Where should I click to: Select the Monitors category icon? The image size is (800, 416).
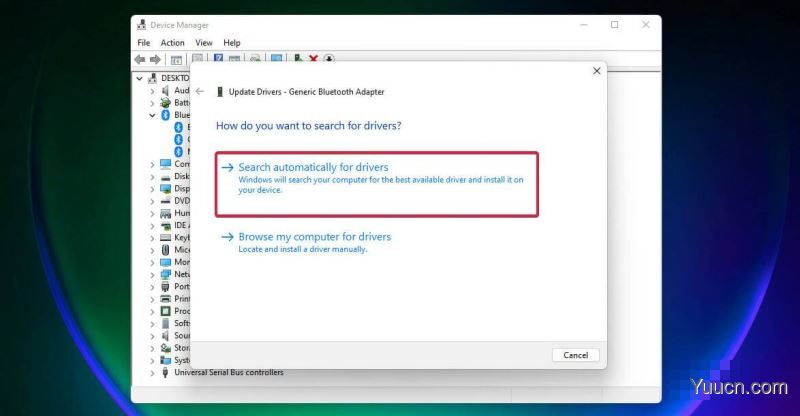165,262
